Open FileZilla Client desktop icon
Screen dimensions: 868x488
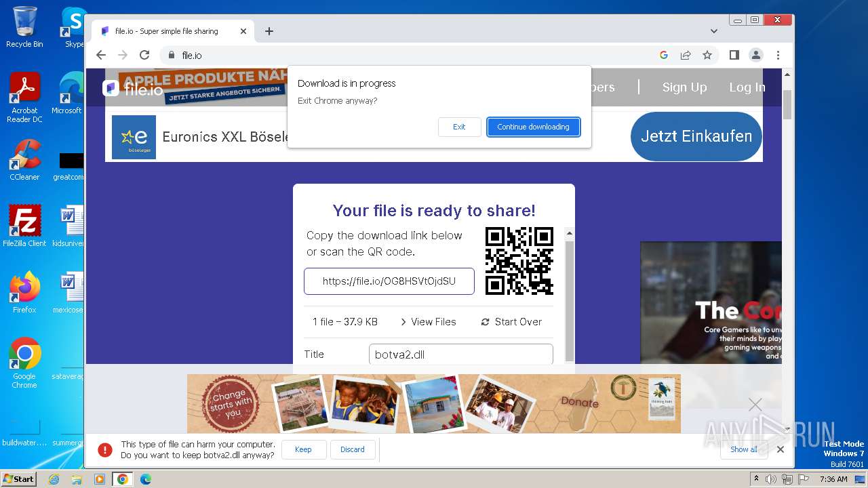[x=24, y=226]
